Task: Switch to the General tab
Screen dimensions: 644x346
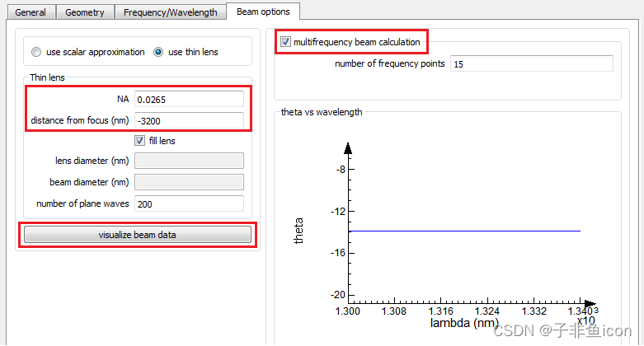Action: click(31, 12)
